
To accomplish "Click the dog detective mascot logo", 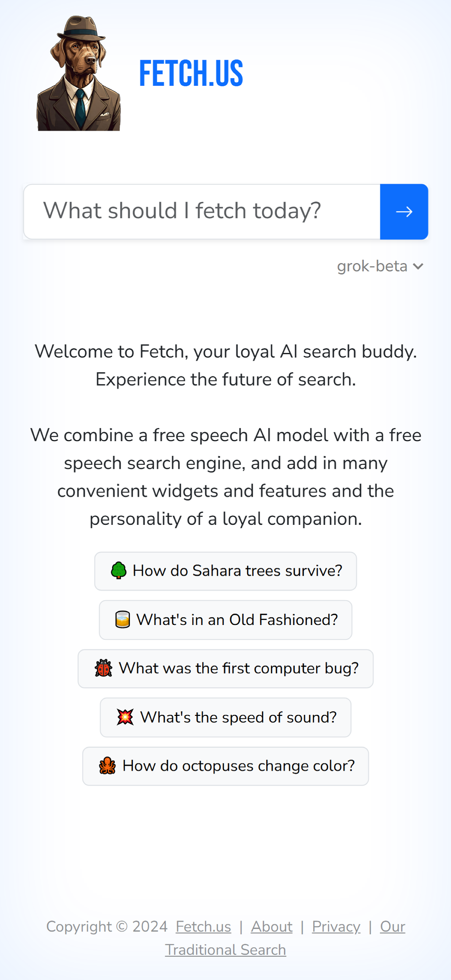I will click(x=78, y=73).
